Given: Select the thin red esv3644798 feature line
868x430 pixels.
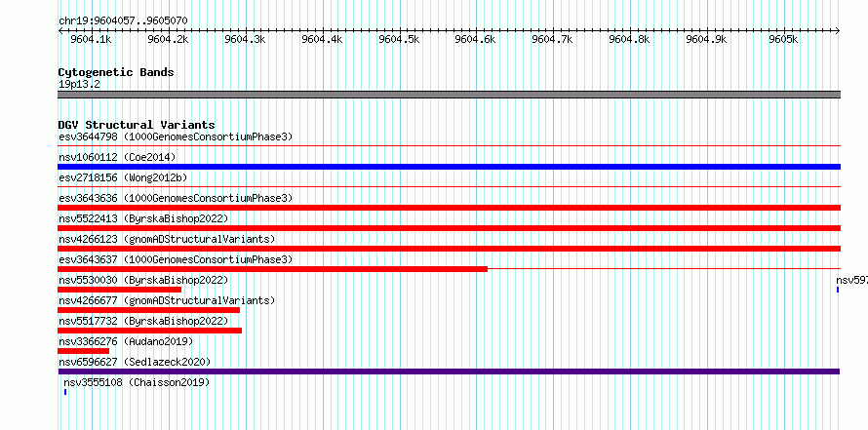Looking at the screenshot, I should [449, 146].
